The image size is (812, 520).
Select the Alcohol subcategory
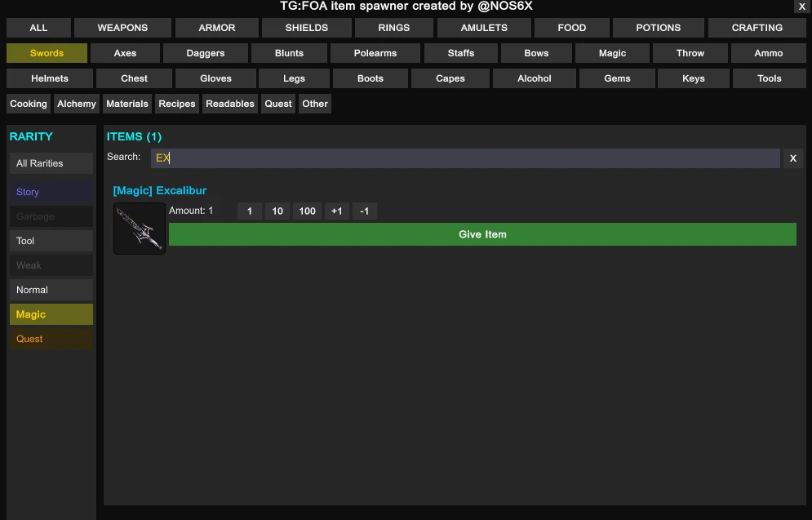[x=535, y=78]
